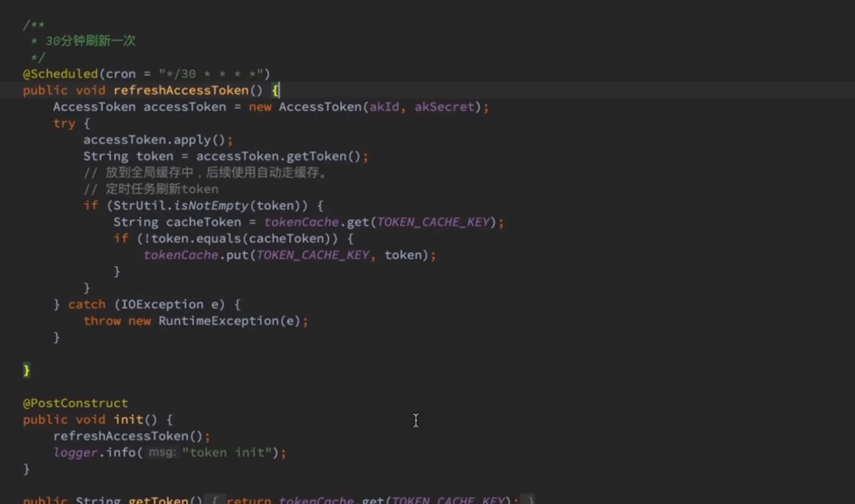Click the put method on tokenCache
Screen dimensions: 855x504
point(238,255)
